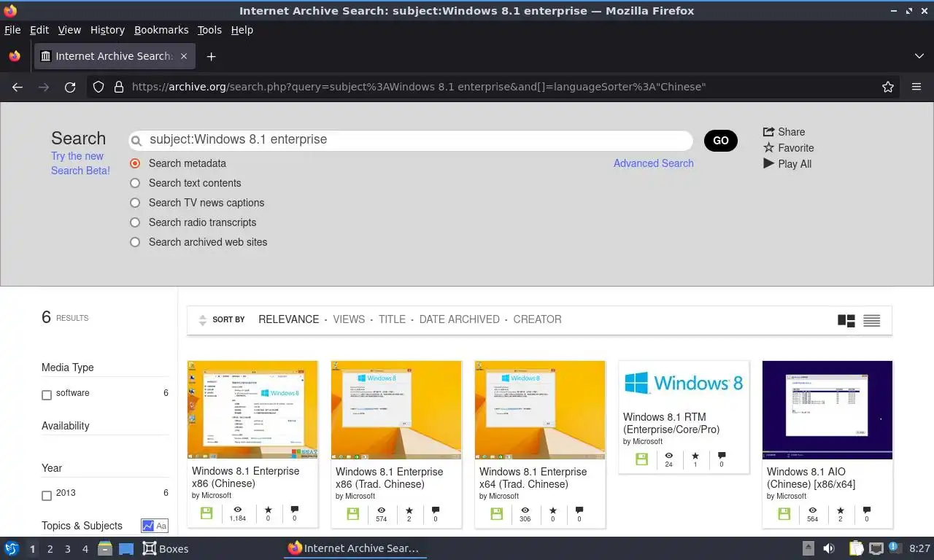Open Advanced Search link
The height and width of the screenshot is (560, 934).
[654, 163]
